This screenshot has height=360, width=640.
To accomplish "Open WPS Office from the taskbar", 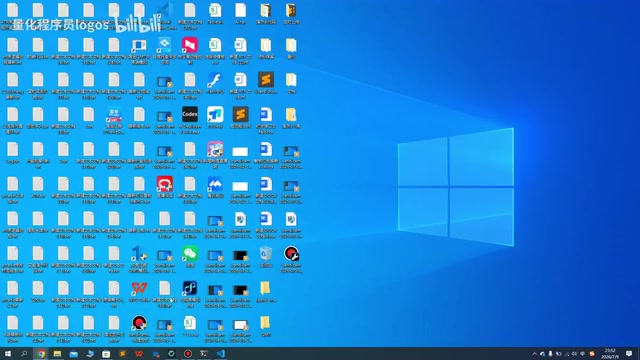I will tap(139, 353).
